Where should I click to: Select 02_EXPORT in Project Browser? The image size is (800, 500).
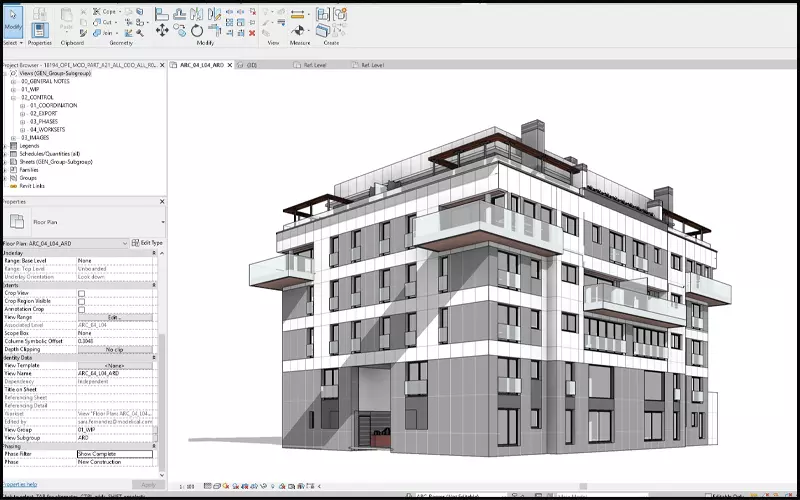coord(43,113)
